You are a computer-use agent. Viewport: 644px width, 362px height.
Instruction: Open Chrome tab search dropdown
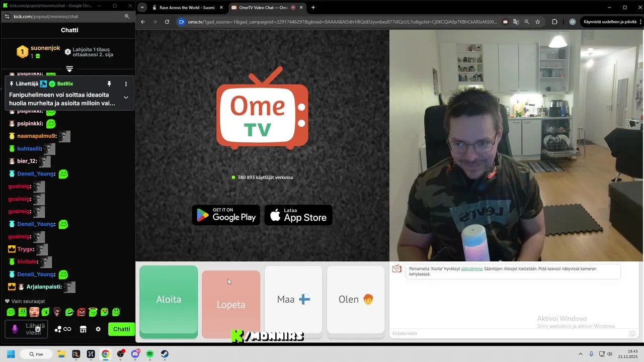click(142, 8)
